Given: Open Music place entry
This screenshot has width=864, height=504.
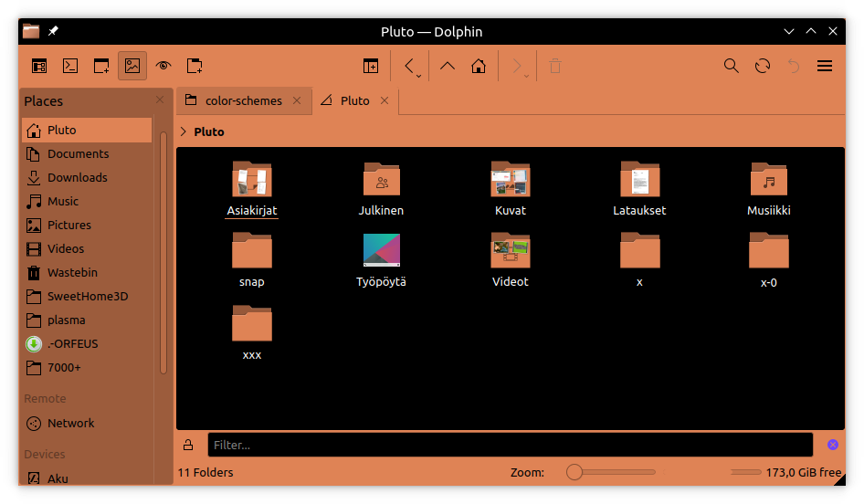Looking at the screenshot, I should click(87, 201).
